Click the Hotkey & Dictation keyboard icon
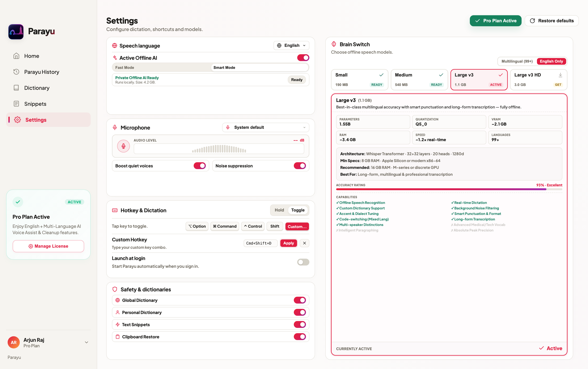 click(115, 210)
